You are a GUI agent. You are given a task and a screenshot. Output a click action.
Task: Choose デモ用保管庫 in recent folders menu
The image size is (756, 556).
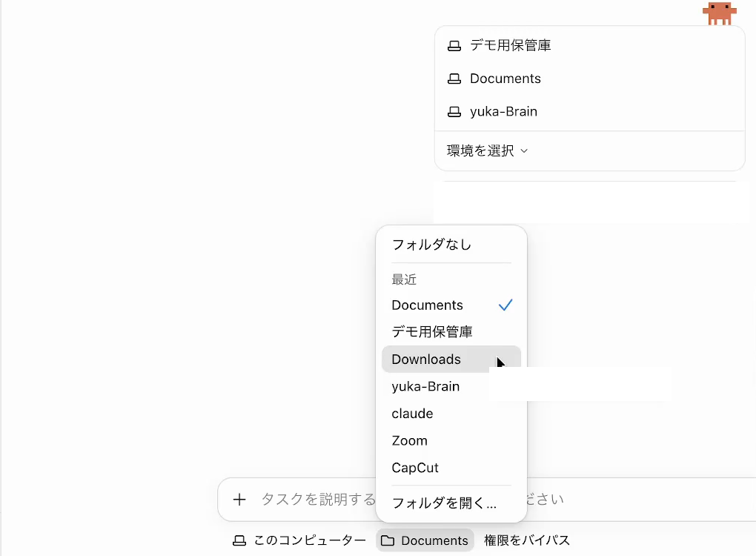click(x=451, y=332)
